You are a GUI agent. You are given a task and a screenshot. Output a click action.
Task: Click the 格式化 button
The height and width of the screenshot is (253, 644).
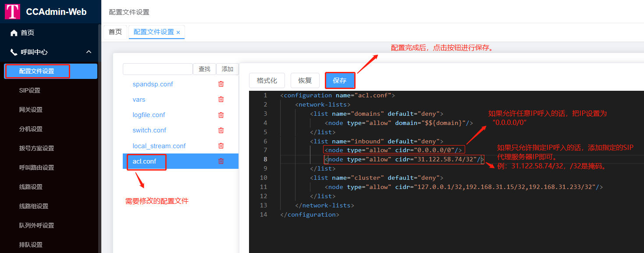(267, 81)
